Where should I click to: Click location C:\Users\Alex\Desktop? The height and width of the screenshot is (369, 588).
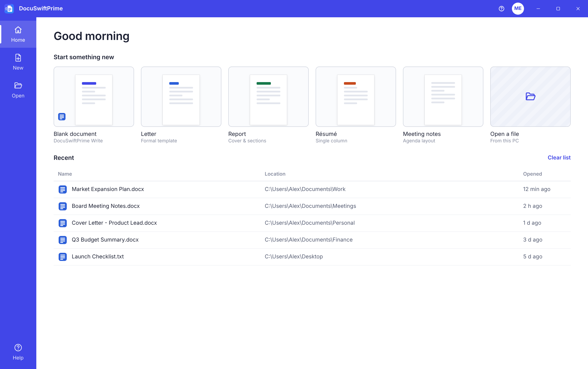(x=294, y=256)
